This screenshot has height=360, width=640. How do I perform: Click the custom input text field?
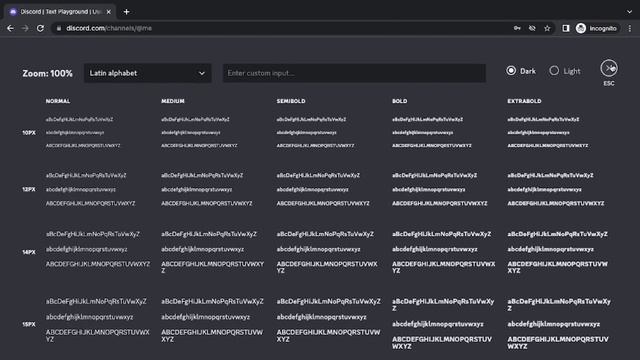354,73
